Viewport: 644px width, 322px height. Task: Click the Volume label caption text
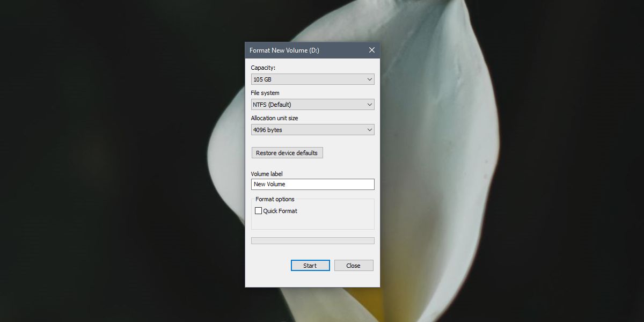[267, 174]
